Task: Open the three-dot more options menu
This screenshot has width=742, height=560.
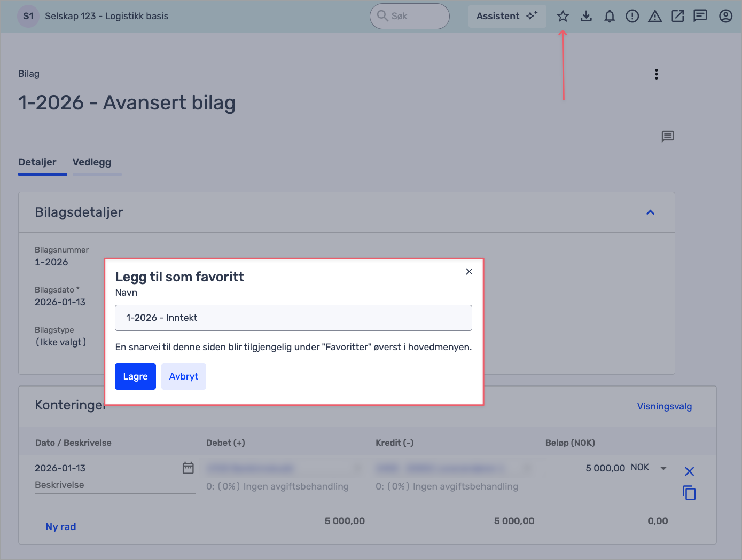Action: [x=657, y=74]
